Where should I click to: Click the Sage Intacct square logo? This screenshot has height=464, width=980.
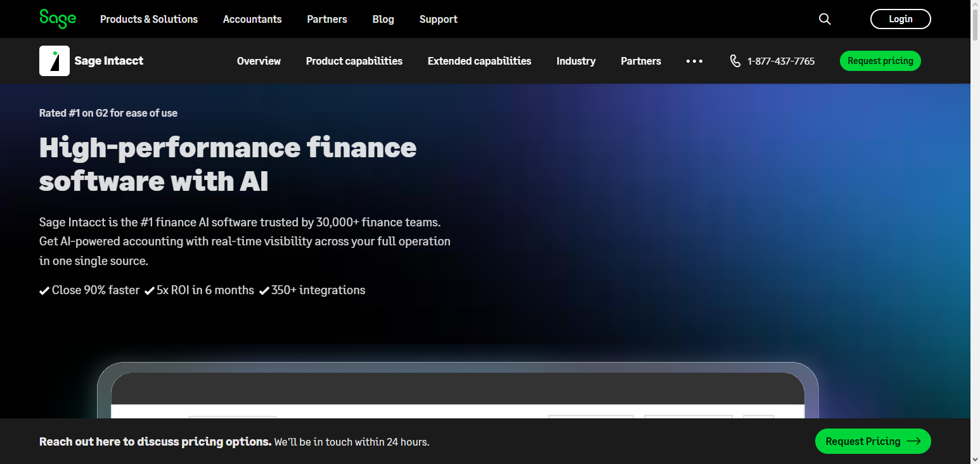pyautogui.click(x=54, y=60)
